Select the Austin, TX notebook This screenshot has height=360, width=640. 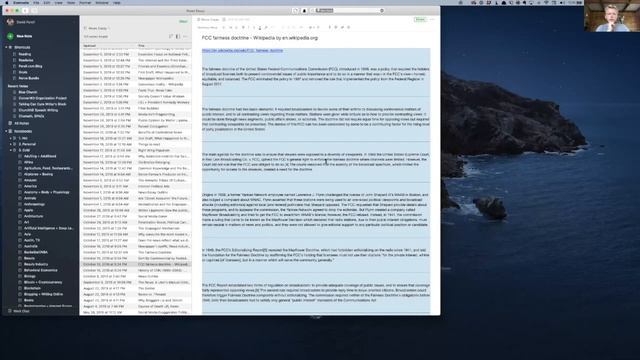coord(32,240)
